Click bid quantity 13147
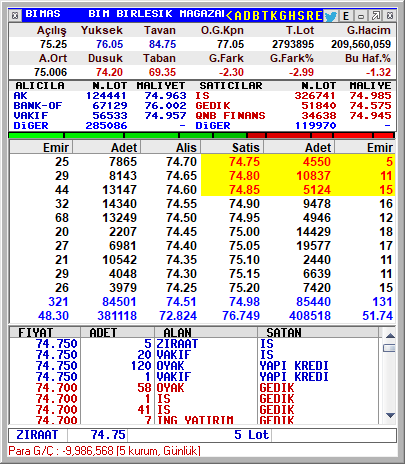405x464 pixels. 119,190
